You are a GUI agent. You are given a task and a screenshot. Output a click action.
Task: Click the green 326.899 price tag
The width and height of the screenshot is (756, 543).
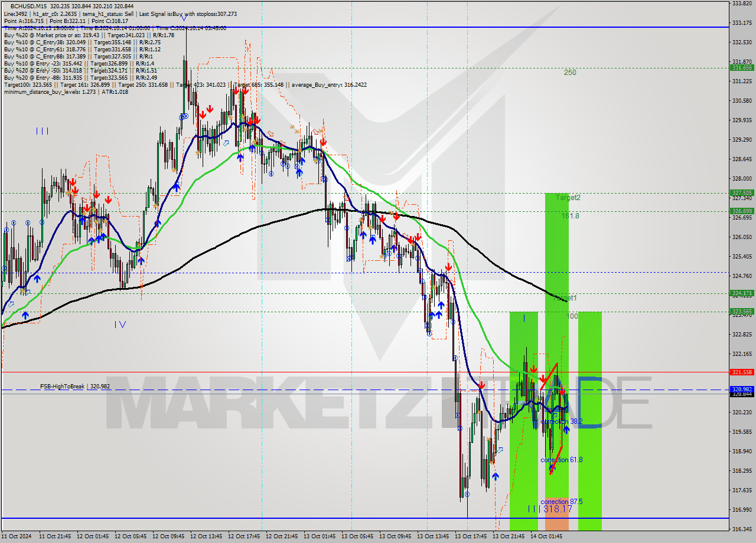(742, 211)
